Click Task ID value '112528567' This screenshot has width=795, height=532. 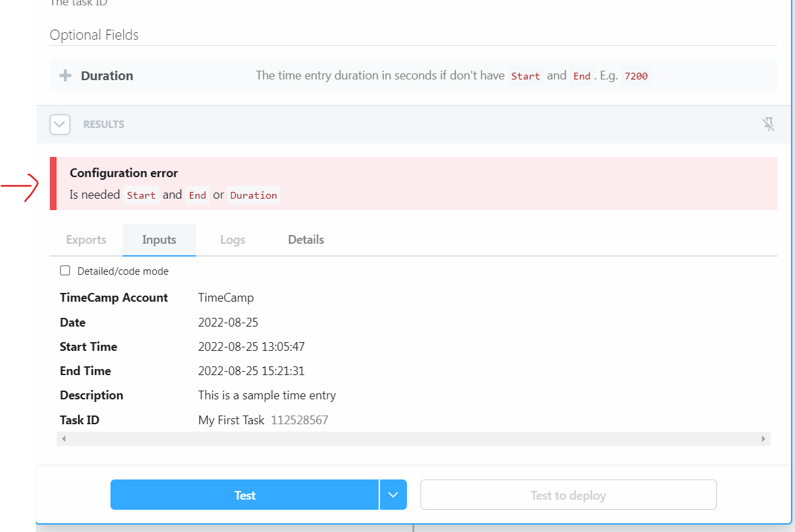300,420
